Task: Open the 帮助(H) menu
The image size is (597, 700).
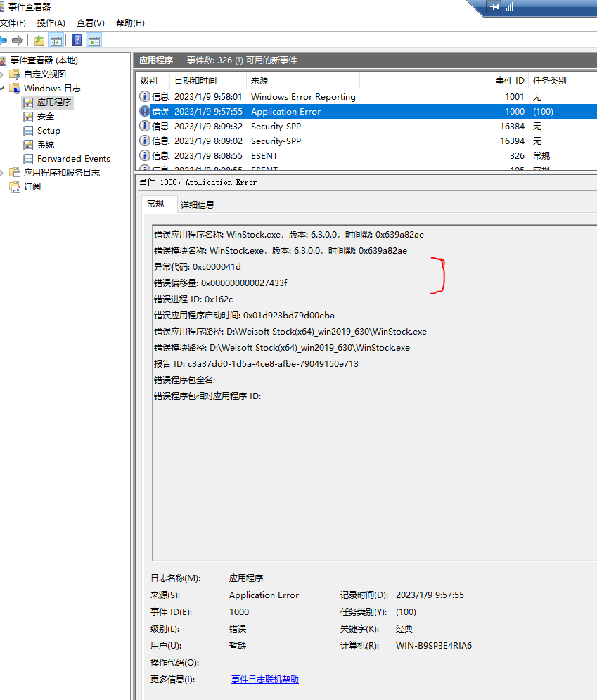Action: (130, 22)
